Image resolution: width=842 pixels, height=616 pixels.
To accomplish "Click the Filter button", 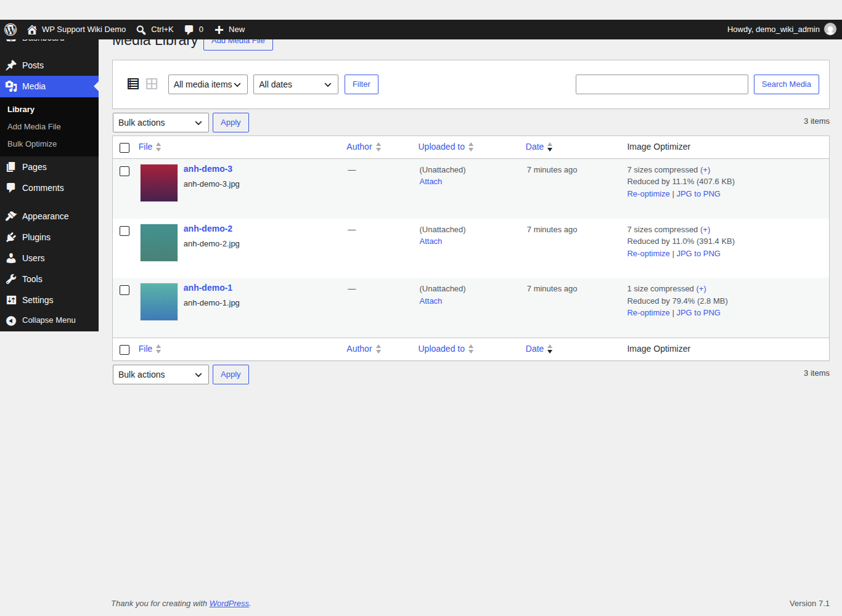I will tap(361, 84).
